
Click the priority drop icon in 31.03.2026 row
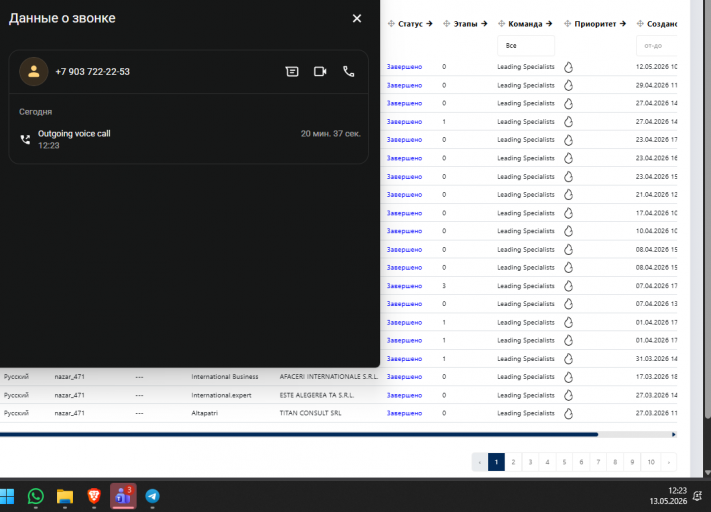(569, 359)
